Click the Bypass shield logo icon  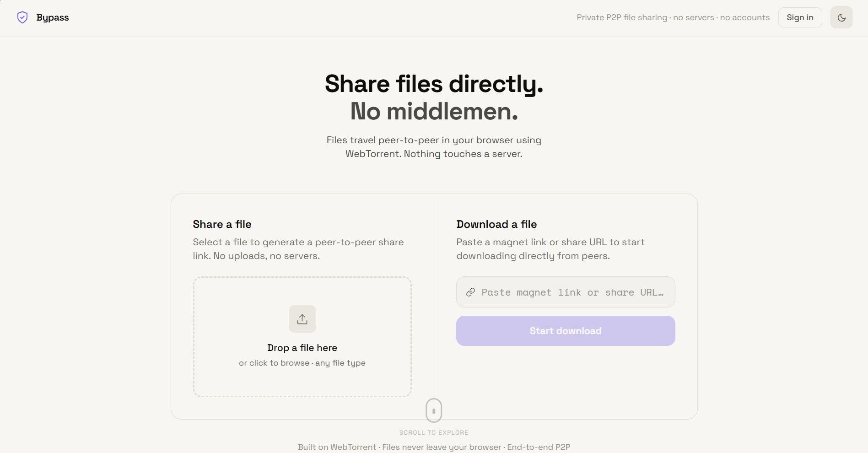[22, 17]
